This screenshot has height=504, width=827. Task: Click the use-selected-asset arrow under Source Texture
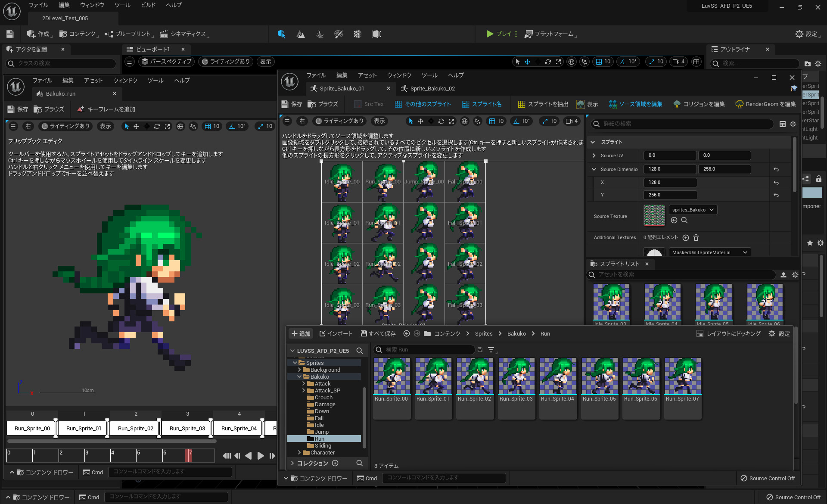tap(674, 220)
